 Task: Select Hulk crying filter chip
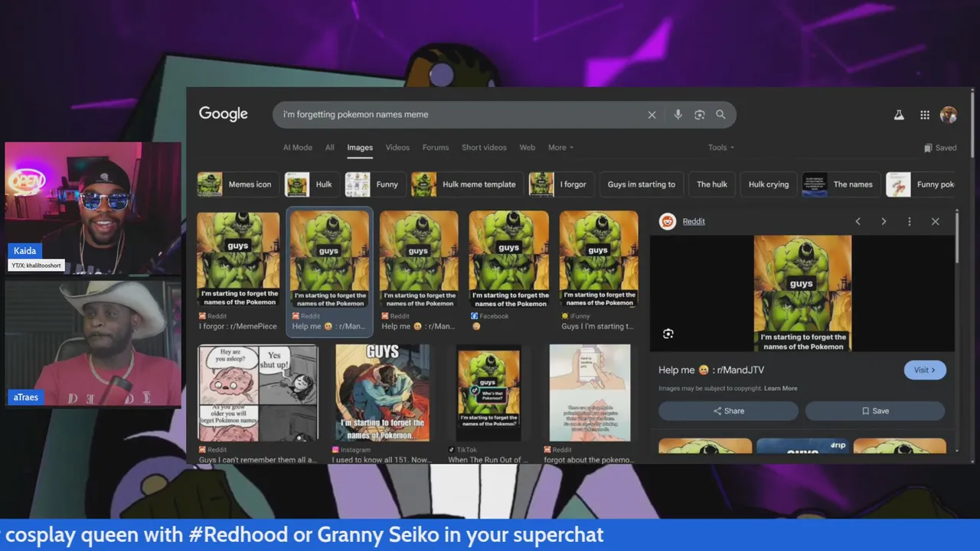coord(768,184)
